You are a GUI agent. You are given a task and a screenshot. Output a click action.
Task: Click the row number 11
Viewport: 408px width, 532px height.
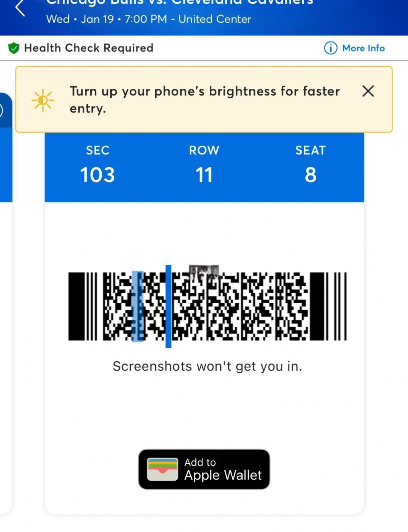click(x=204, y=175)
